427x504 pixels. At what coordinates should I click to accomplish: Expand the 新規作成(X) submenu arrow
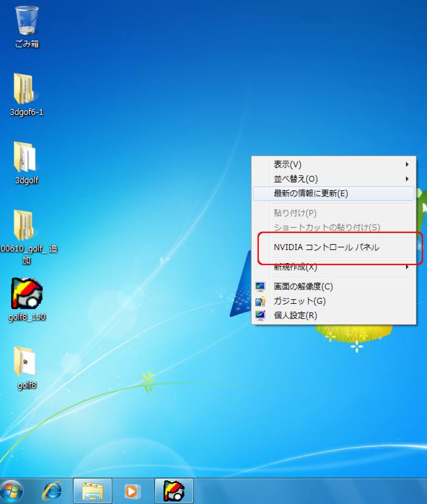click(407, 267)
